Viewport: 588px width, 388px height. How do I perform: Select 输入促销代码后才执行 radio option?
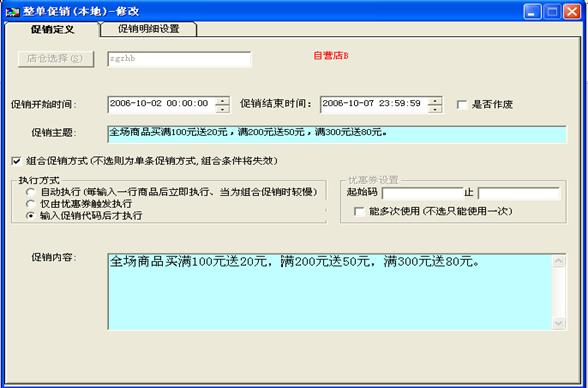pos(30,216)
